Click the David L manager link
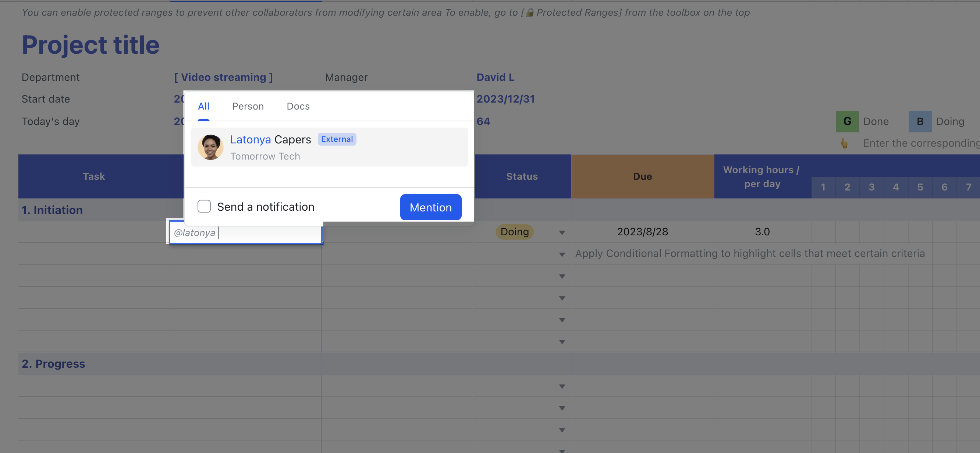This screenshot has width=980, height=453. click(495, 77)
